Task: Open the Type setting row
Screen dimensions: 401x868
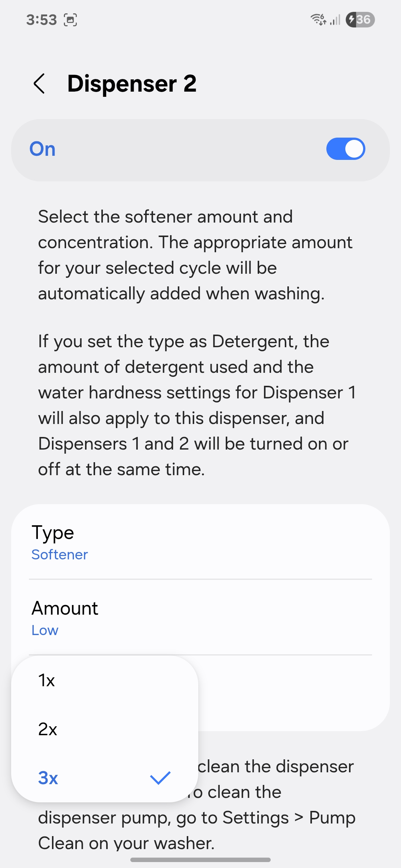Action: click(200, 542)
